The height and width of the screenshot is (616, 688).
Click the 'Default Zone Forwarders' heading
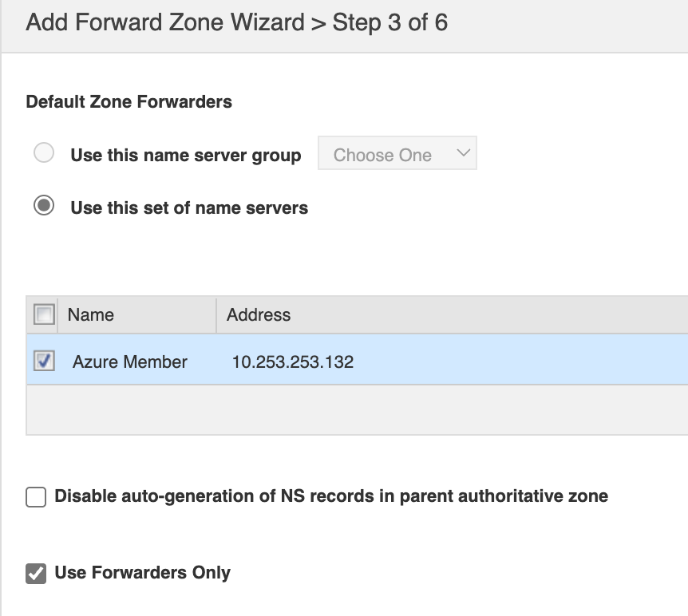coord(129,102)
